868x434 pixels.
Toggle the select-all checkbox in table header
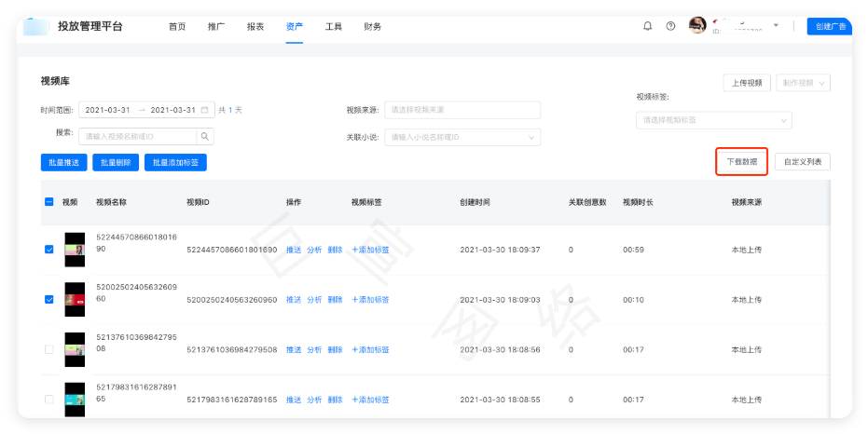(48, 202)
